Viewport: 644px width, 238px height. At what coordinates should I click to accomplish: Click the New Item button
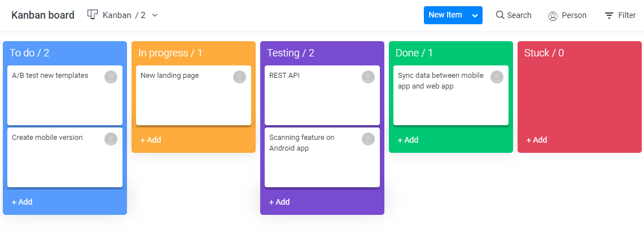(x=446, y=15)
